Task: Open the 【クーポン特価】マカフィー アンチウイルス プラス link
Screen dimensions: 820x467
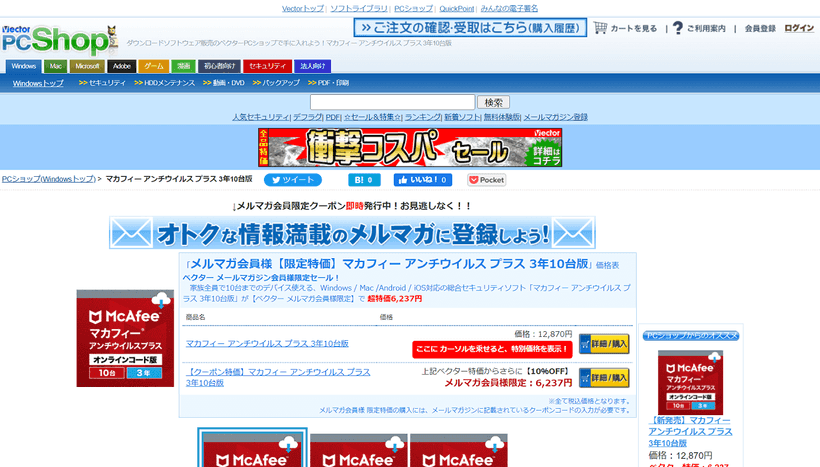Action: 278,377
